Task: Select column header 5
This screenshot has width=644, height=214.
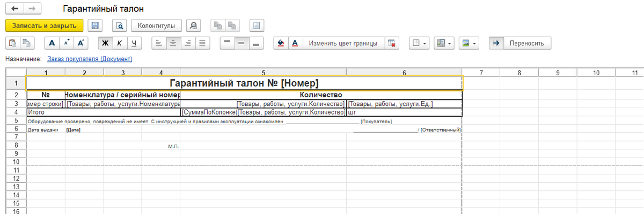Action: point(263,72)
